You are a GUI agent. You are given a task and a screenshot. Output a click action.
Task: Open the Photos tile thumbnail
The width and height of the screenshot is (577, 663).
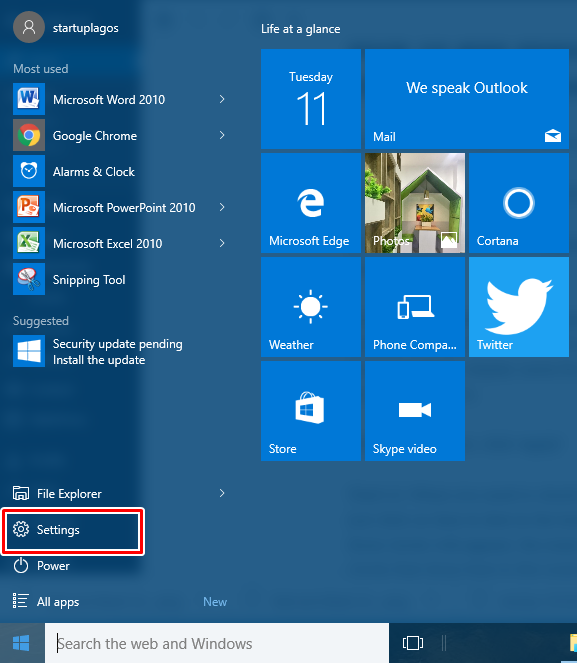coord(415,203)
